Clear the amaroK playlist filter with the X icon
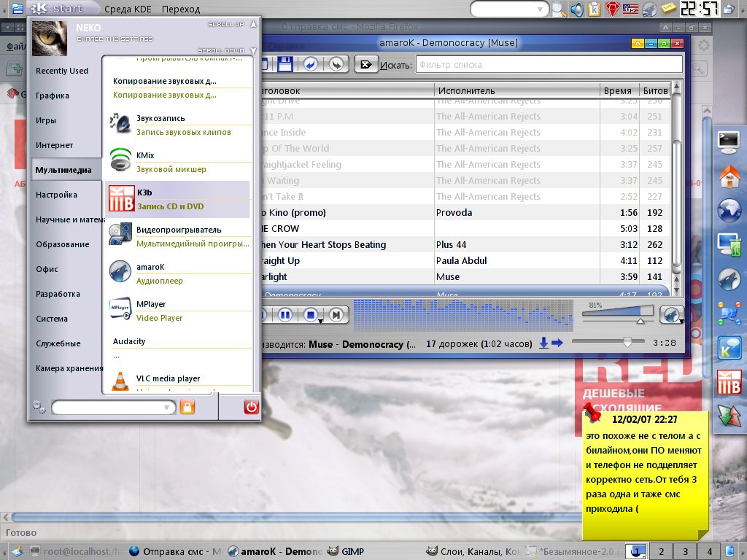Viewport: 747px width, 560px height. tap(366, 64)
